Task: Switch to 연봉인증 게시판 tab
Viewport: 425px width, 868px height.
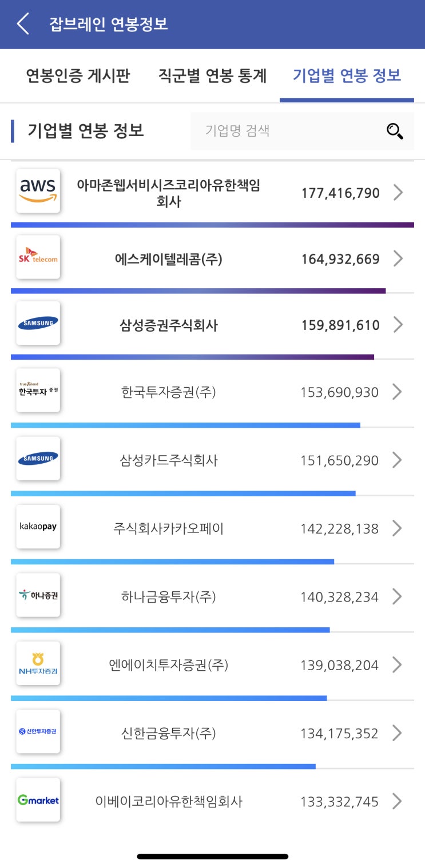Action: point(78,76)
